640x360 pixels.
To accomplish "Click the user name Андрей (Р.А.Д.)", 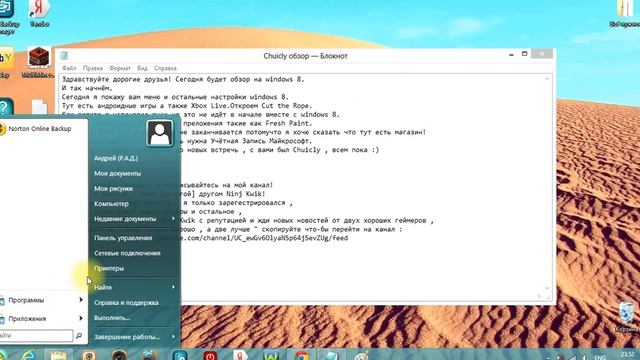I will click(116, 158).
